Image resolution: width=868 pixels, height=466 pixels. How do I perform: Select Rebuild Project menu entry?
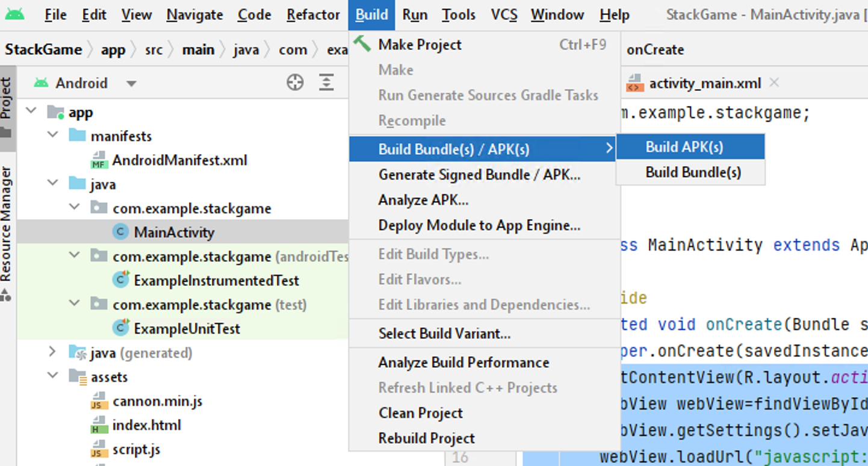[426, 438]
